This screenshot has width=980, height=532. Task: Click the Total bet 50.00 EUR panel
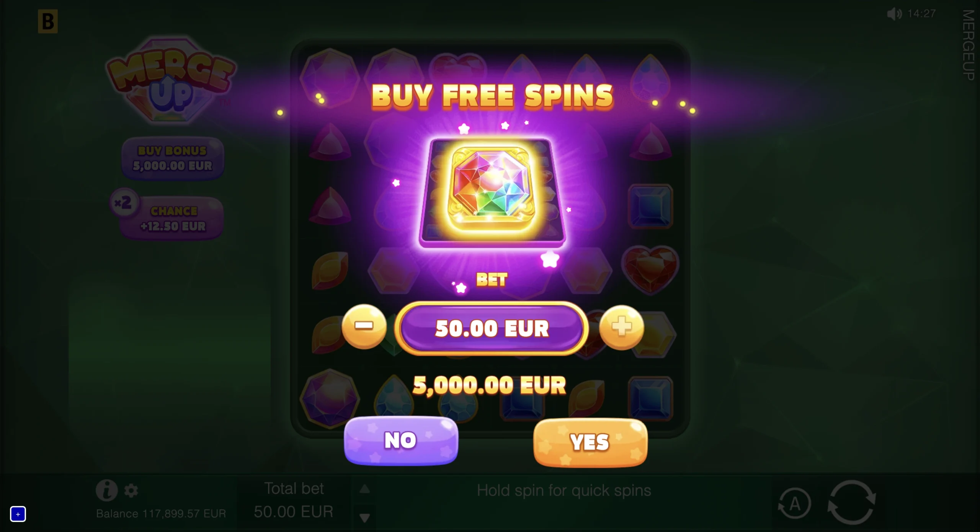294,500
